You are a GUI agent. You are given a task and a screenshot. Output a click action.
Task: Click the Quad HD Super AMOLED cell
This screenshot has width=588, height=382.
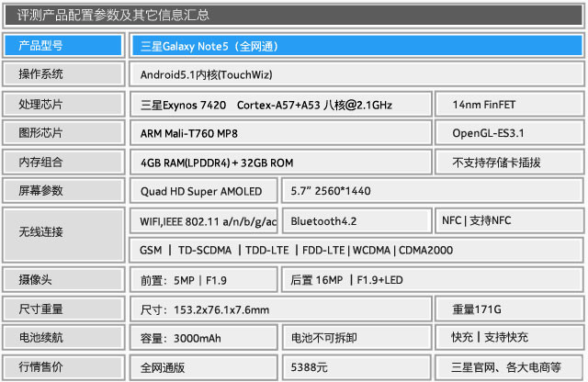pos(203,191)
